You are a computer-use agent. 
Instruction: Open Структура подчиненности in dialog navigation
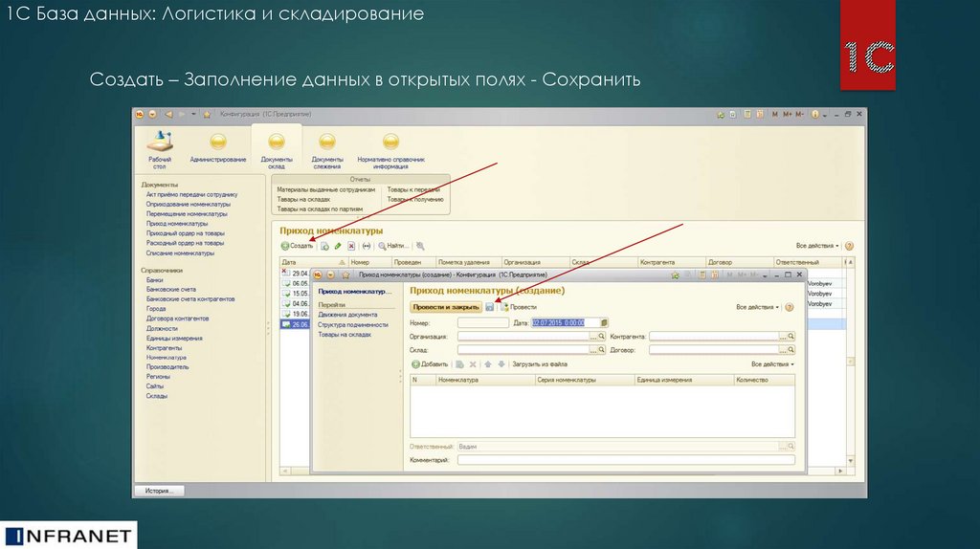tap(353, 325)
